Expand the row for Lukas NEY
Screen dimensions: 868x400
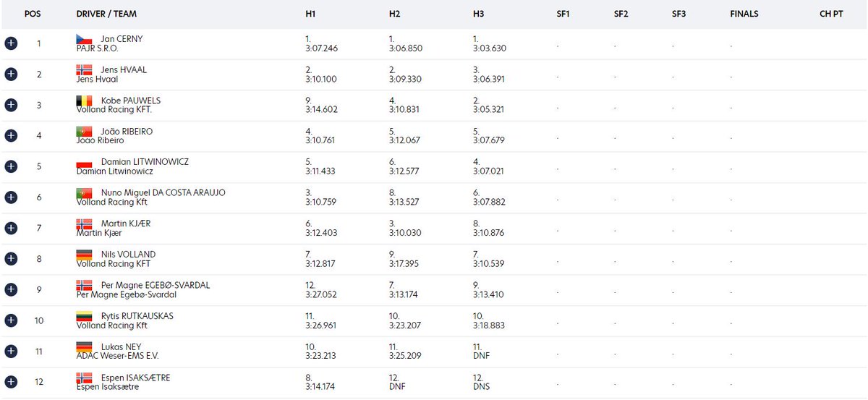(10, 351)
